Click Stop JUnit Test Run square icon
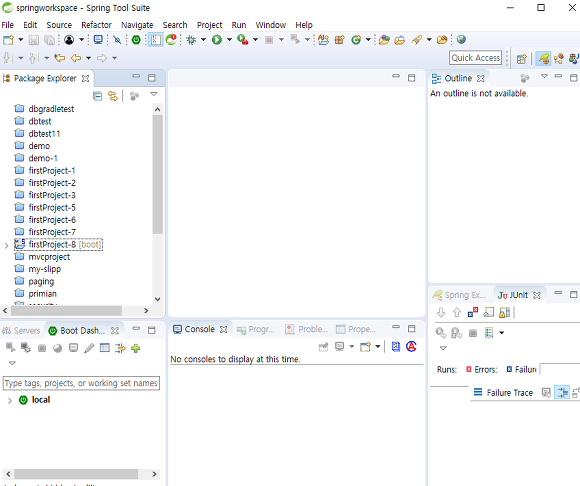 pyautogui.click(x=473, y=333)
